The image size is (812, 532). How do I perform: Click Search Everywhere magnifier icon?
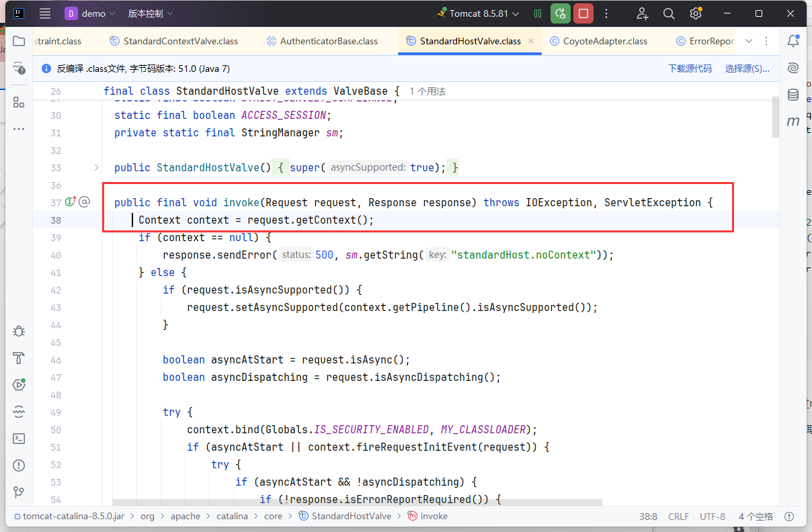point(669,13)
